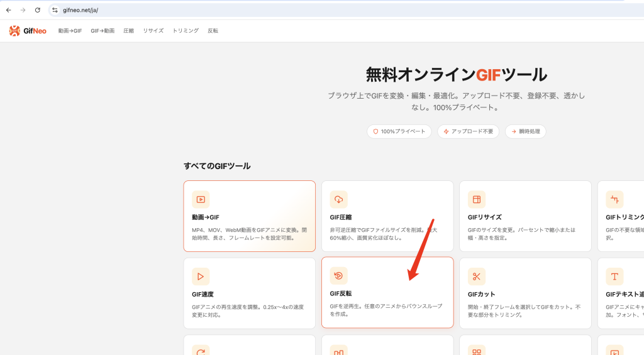
Task: Click the 100%プライベート badge
Action: tap(399, 131)
